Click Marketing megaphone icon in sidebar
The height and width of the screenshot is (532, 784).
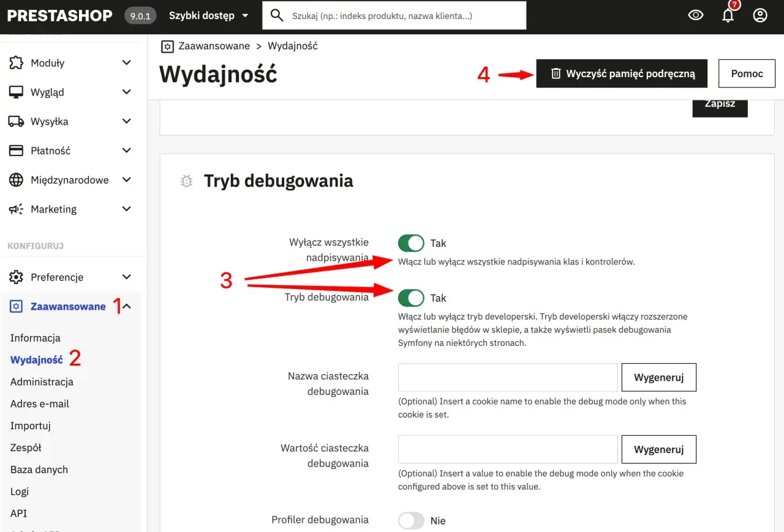[x=16, y=209]
